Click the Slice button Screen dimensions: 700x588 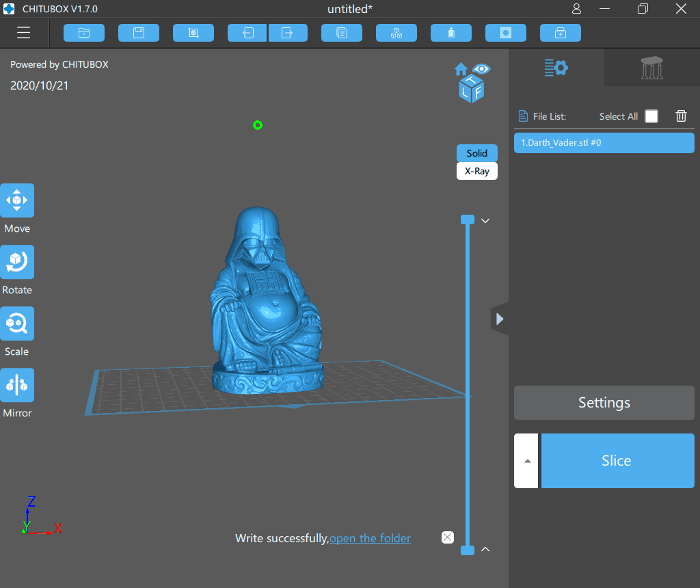click(618, 461)
